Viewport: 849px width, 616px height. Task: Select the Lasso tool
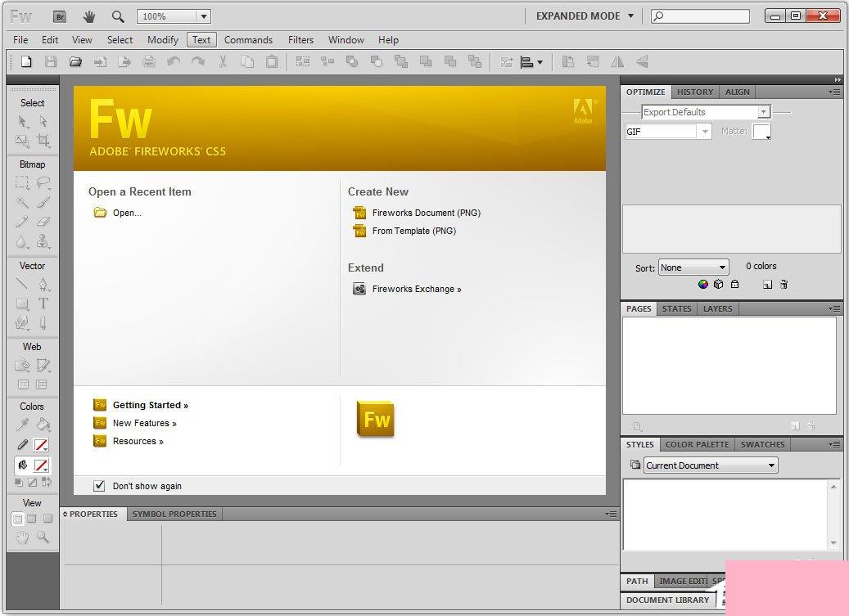43,182
